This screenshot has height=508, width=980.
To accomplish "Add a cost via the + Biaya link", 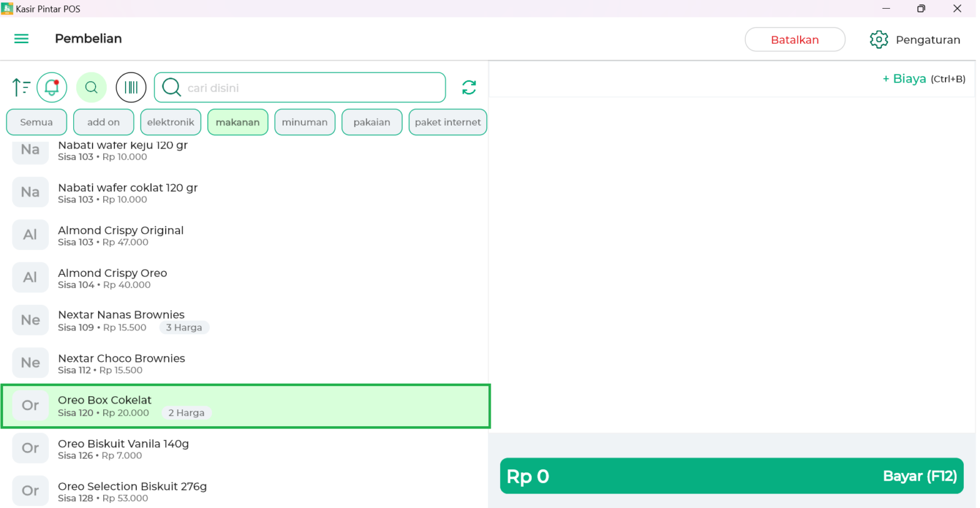I will [x=903, y=79].
